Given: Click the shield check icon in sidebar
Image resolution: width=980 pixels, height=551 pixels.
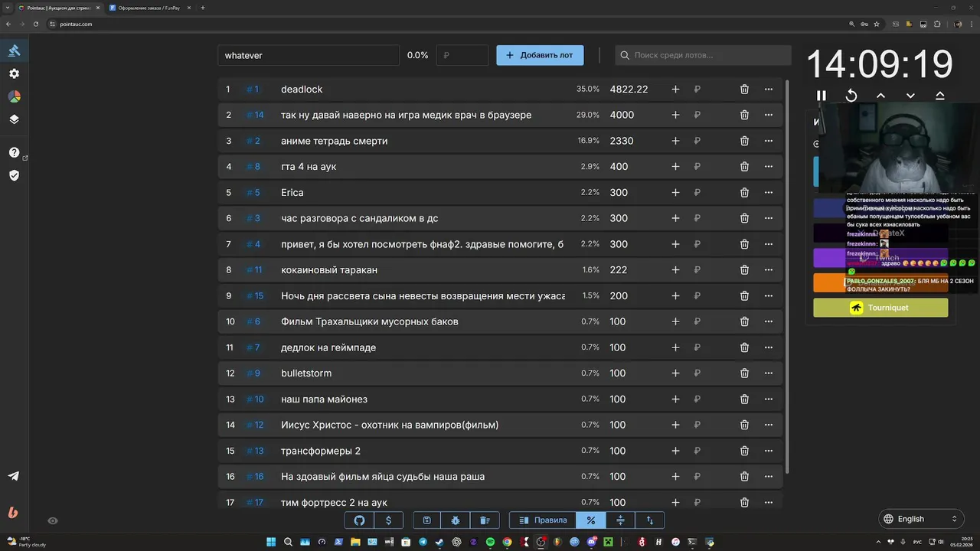Looking at the screenshot, I should 14,175.
